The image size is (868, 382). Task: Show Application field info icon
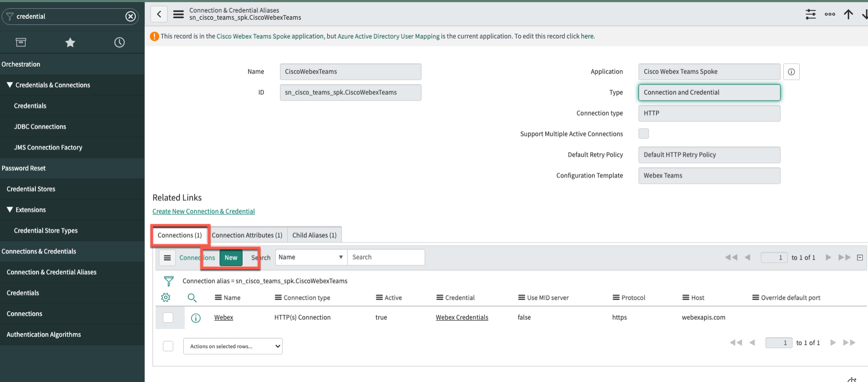792,72
